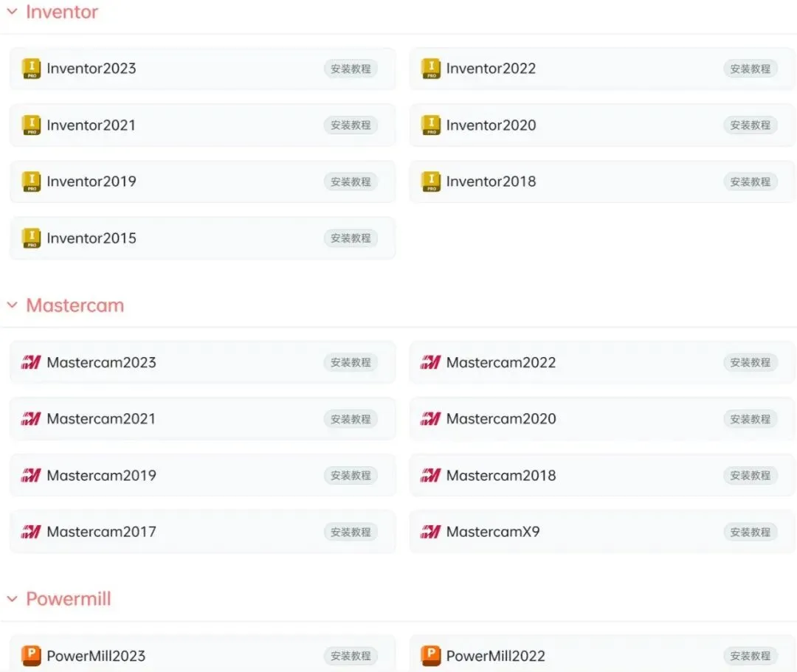Click the Mastercam2018 logo icon
This screenshot has width=797, height=672.
(x=430, y=476)
